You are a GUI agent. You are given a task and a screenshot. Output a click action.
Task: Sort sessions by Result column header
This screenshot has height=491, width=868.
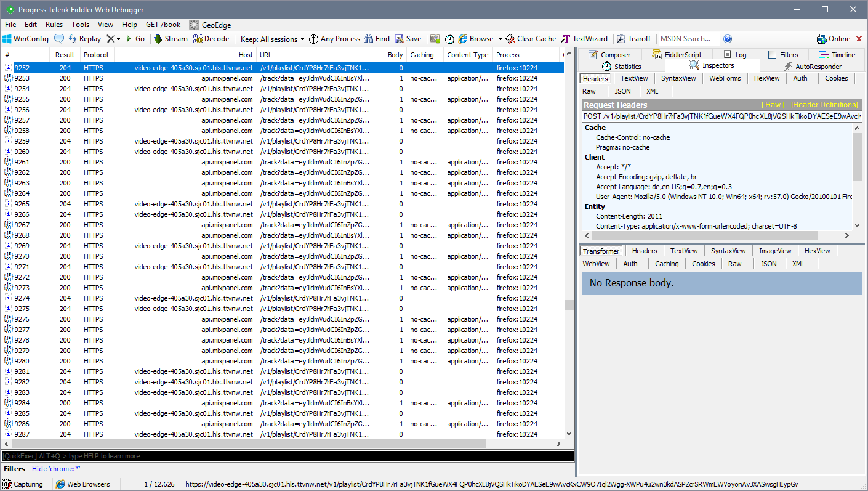point(65,55)
